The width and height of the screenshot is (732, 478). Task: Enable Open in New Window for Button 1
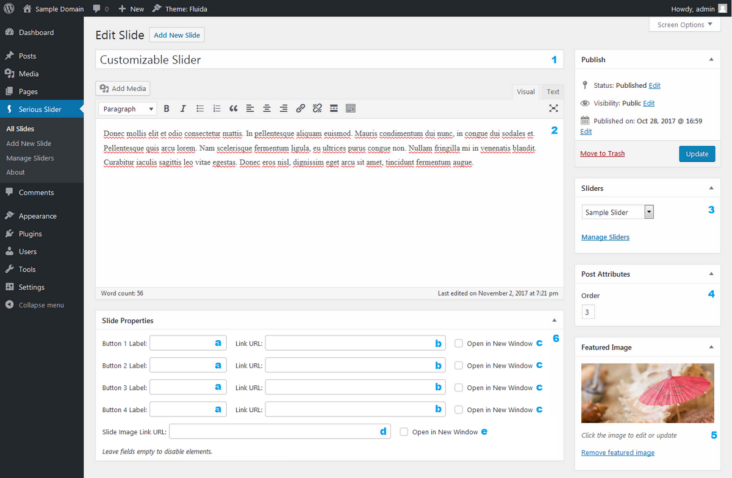[459, 343]
